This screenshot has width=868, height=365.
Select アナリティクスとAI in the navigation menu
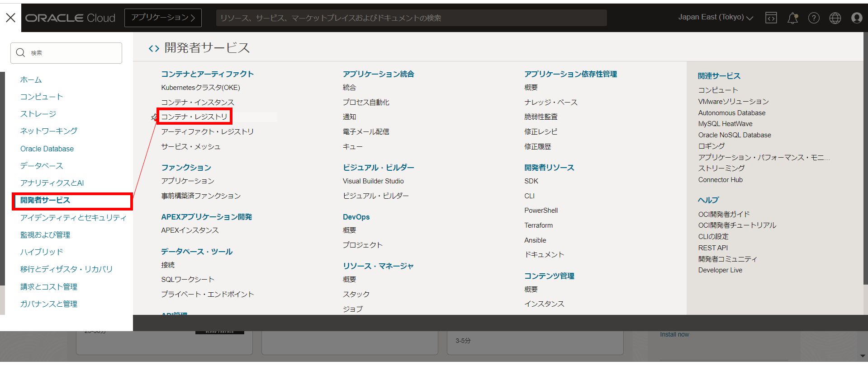pyautogui.click(x=52, y=183)
